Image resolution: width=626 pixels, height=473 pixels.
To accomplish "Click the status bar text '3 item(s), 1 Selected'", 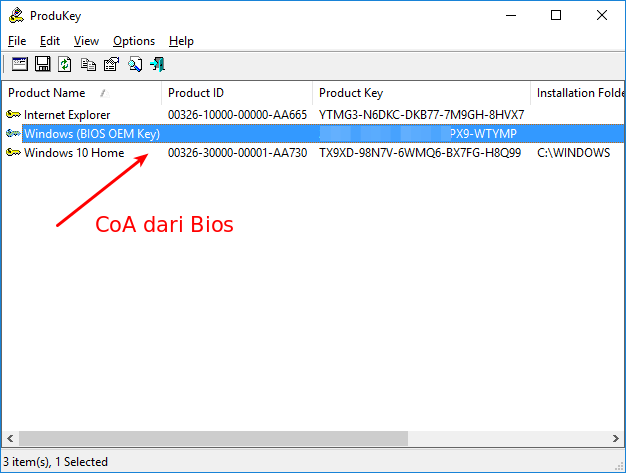I will pos(55,462).
